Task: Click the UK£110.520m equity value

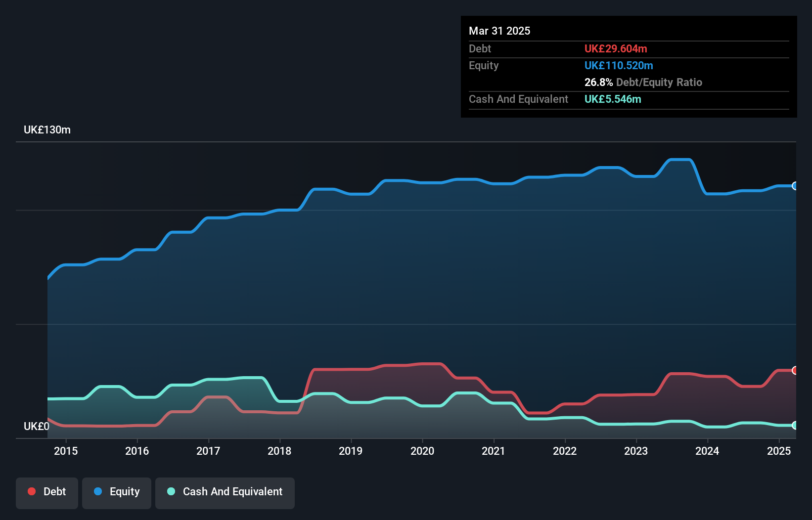Action: tap(619, 65)
